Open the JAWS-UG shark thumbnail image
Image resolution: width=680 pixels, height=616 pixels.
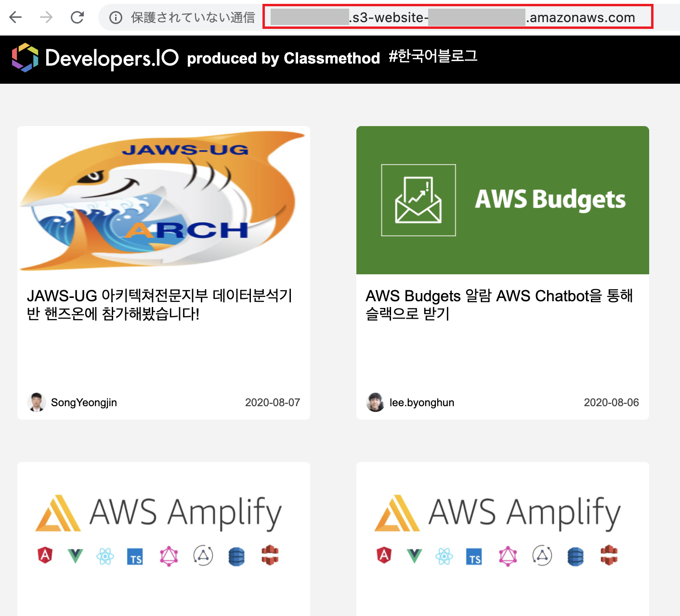point(163,200)
